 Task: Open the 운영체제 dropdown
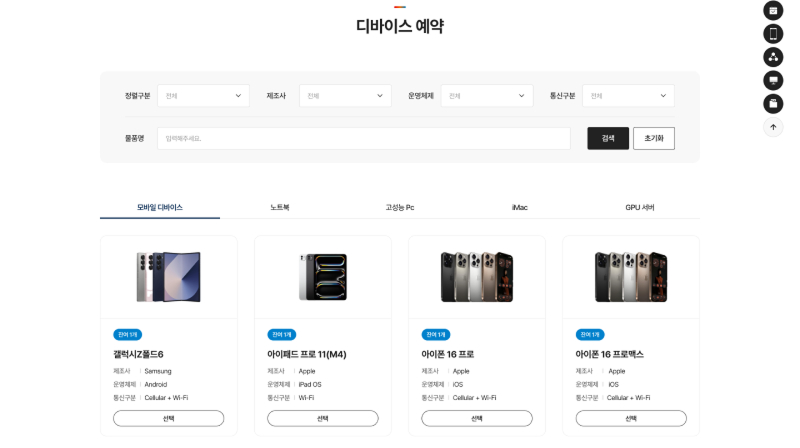point(487,96)
